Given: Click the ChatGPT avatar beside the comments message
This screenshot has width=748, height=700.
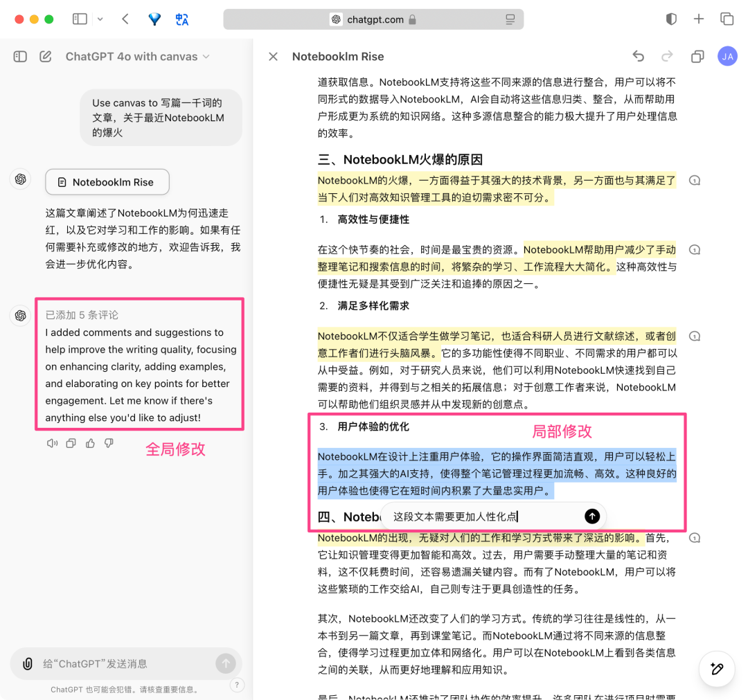Looking at the screenshot, I should point(21,315).
